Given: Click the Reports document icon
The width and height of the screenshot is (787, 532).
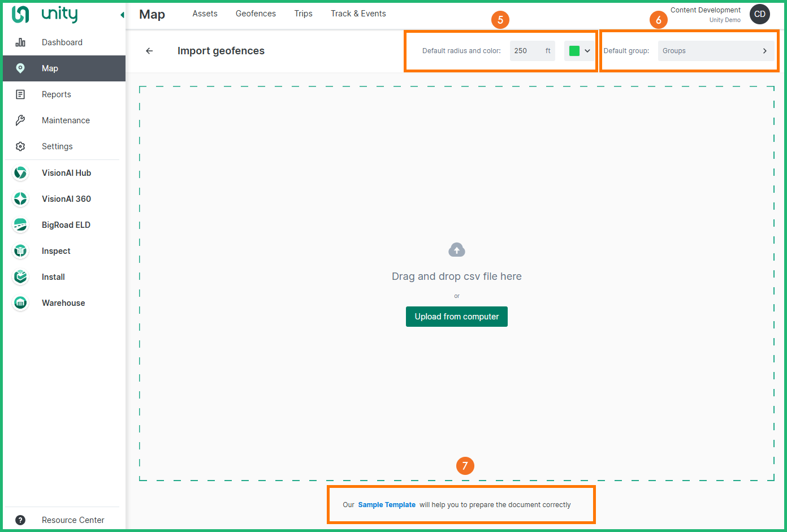Looking at the screenshot, I should (20, 94).
